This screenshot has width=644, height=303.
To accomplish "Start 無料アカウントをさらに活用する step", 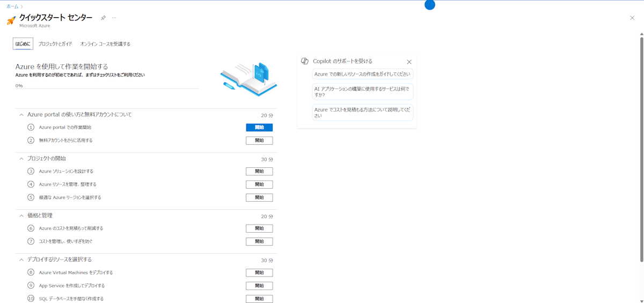I will pos(259,141).
